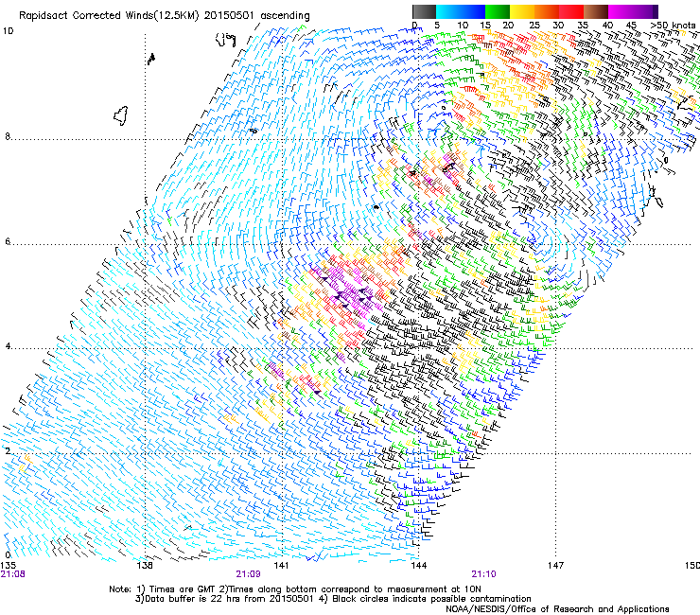Click the purple time label '21:10'
The height and width of the screenshot is (615, 700).
coord(484,574)
